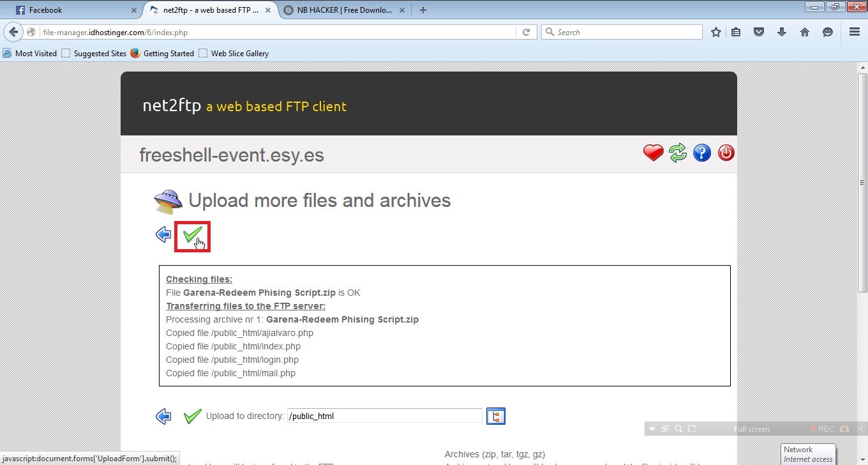
Task: Go to browser home page
Action: (x=805, y=32)
